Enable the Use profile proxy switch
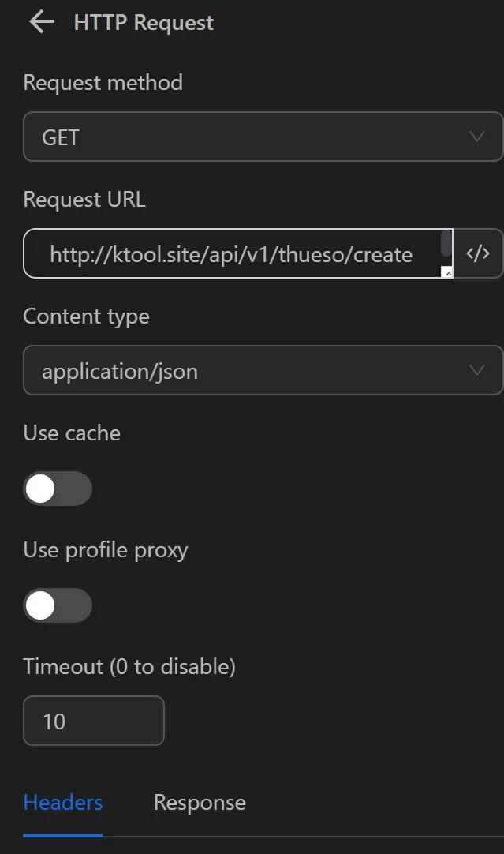 pos(58,605)
